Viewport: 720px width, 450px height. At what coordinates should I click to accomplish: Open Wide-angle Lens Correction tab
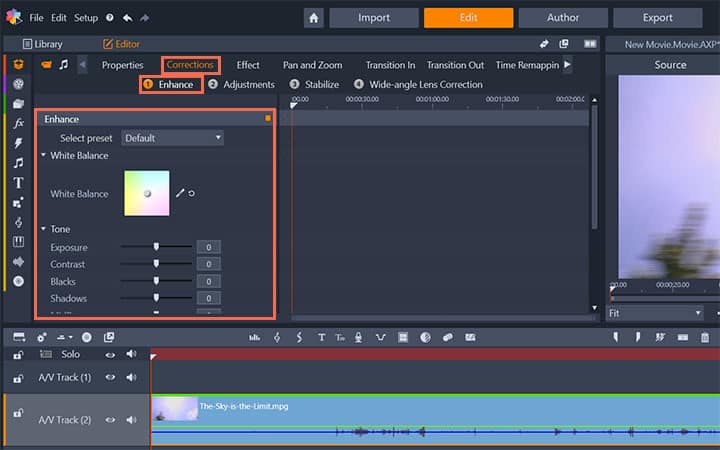pos(418,84)
